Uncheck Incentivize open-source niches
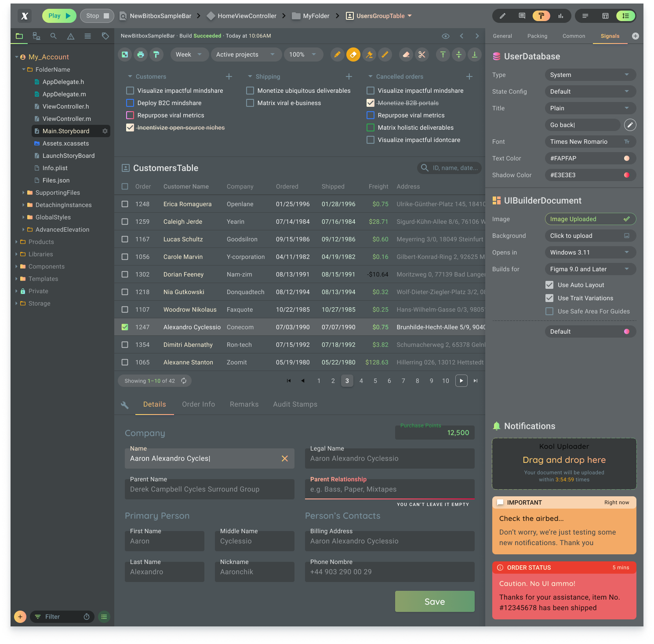Viewport: 654px width, 644px height. click(130, 127)
